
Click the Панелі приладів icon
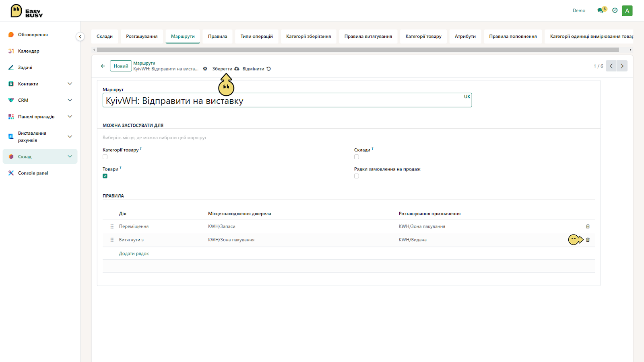coord(11,117)
